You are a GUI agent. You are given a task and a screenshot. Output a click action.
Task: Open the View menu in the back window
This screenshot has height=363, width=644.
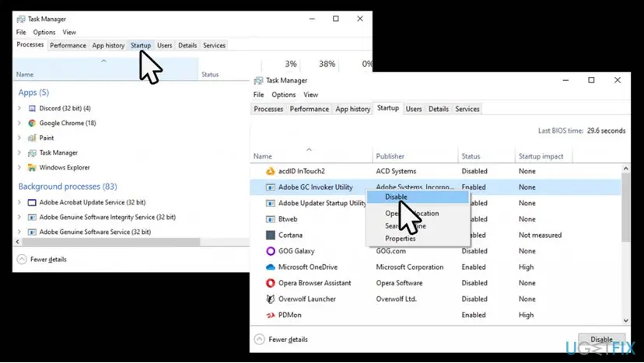(x=69, y=32)
